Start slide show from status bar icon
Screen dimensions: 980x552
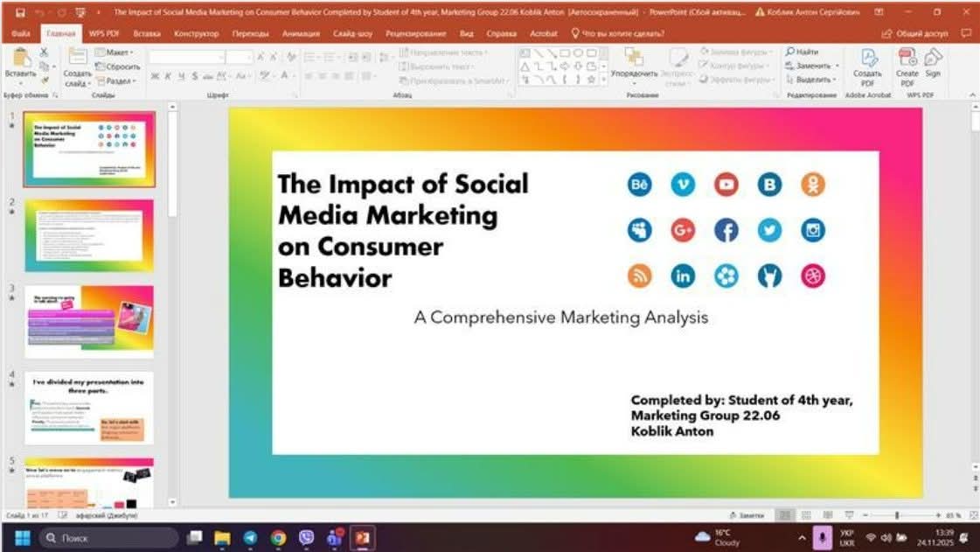click(847, 515)
